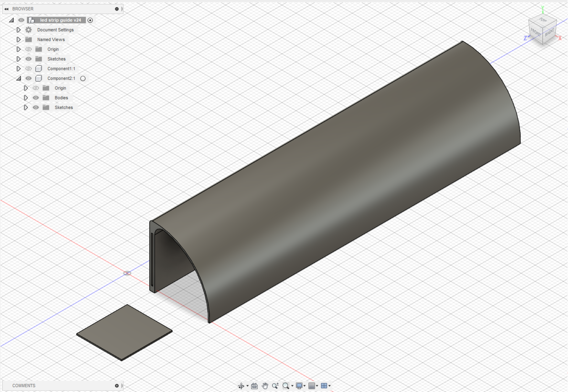The width and height of the screenshot is (568, 392).
Task: Collapse Component2:1 in the browser
Action: (19, 78)
